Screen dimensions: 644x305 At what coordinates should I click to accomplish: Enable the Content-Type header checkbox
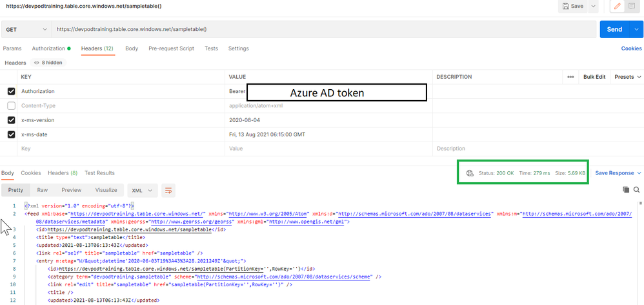point(12,105)
